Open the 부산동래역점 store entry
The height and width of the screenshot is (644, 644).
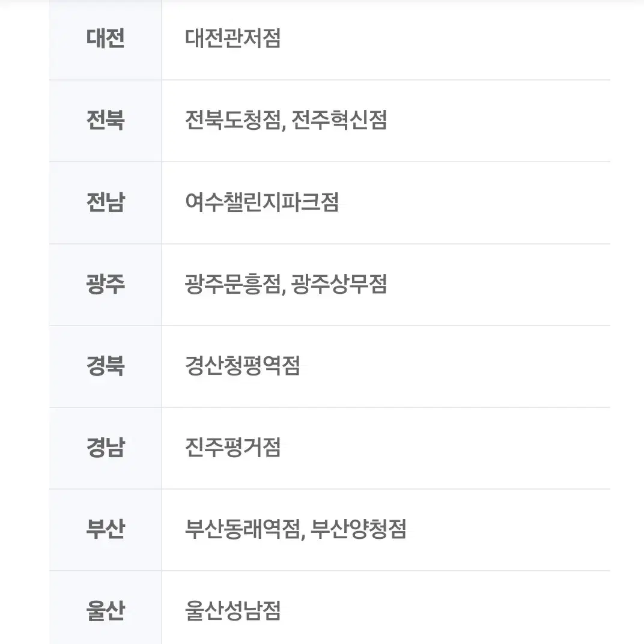(243, 529)
